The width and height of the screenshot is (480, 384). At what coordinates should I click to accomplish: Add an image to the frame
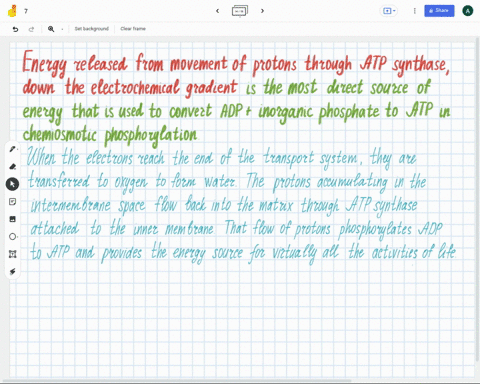(x=12, y=219)
